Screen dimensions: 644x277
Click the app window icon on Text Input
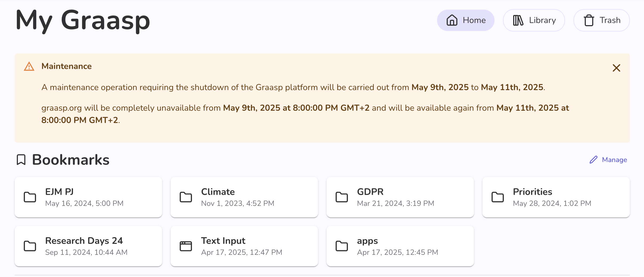pyautogui.click(x=186, y=246)
